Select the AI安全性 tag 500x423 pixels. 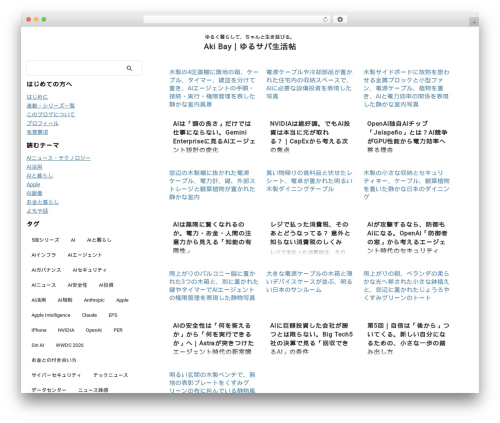(x=77, y=285)
